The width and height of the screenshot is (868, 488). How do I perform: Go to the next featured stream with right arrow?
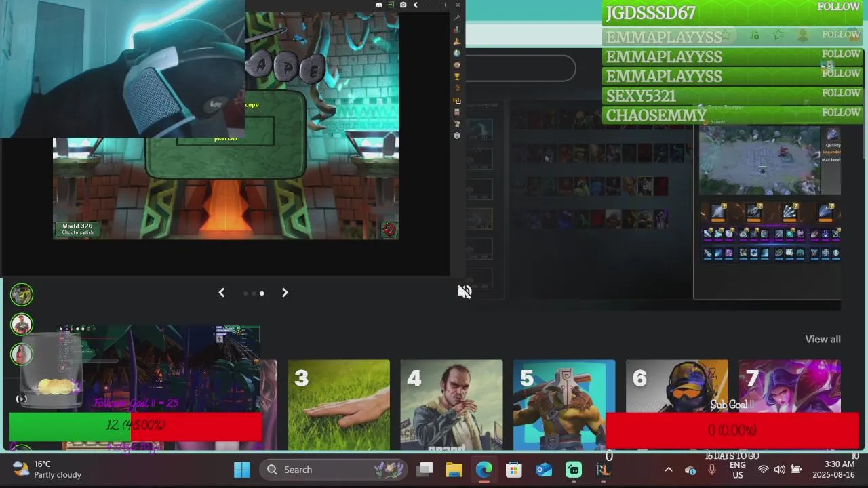(285, 293)
